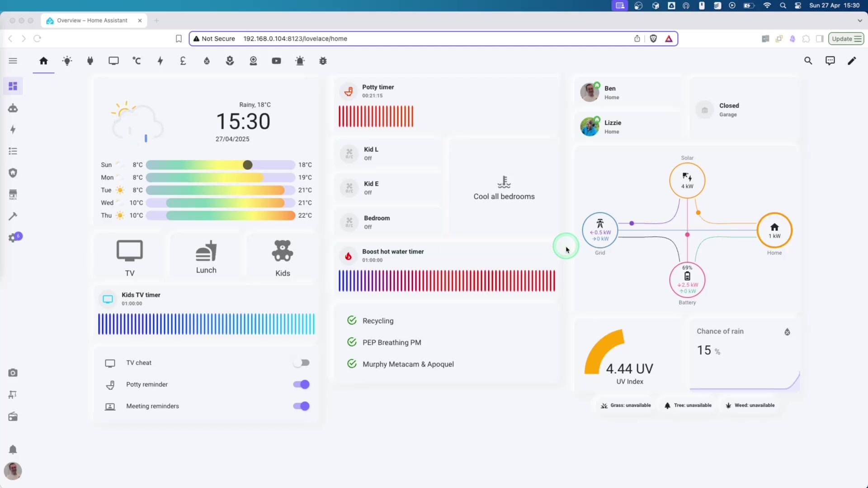Open notifications bell in the sidebar
Screen dimensions: 868x488
pyautogui.click(x=13, y=450)
